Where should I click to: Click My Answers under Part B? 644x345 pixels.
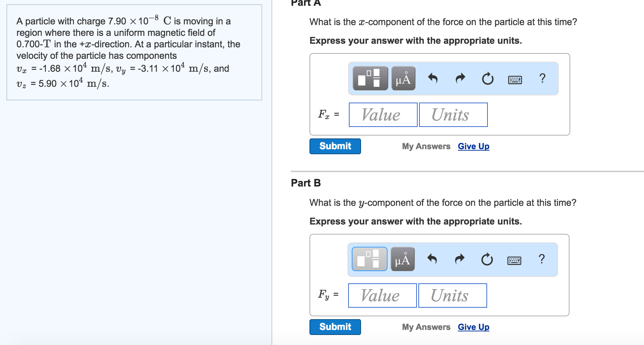coord(426,327)
